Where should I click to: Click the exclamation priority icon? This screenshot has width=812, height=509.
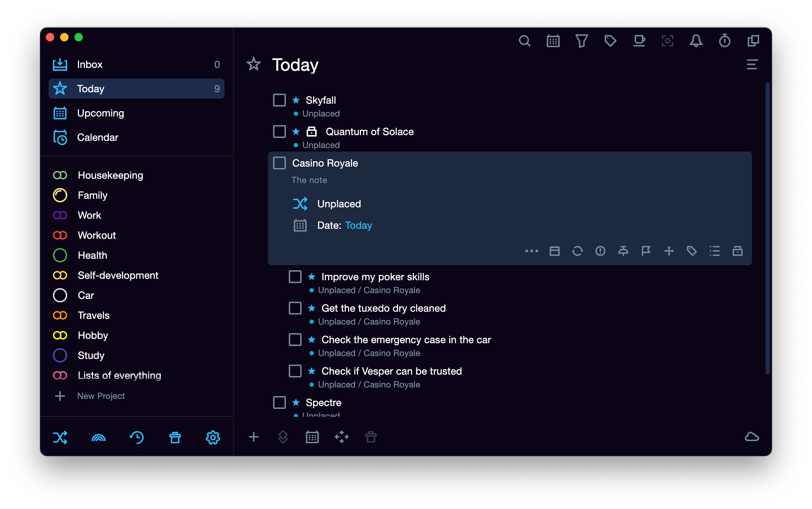(x=600, y=251)
